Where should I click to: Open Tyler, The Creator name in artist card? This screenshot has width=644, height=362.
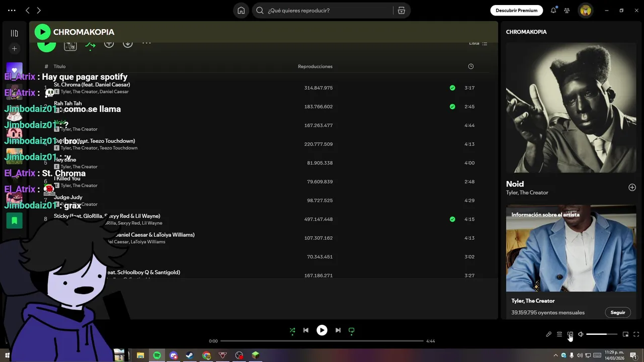click(x=533, y=301)
